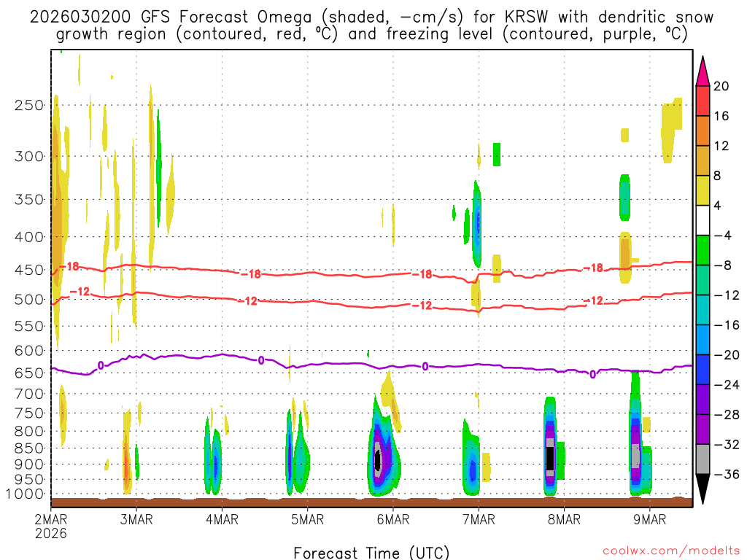Click the purple colorbar swatch between -28 and -32
This screenshot has width=747, height=560.
point(703,429)
